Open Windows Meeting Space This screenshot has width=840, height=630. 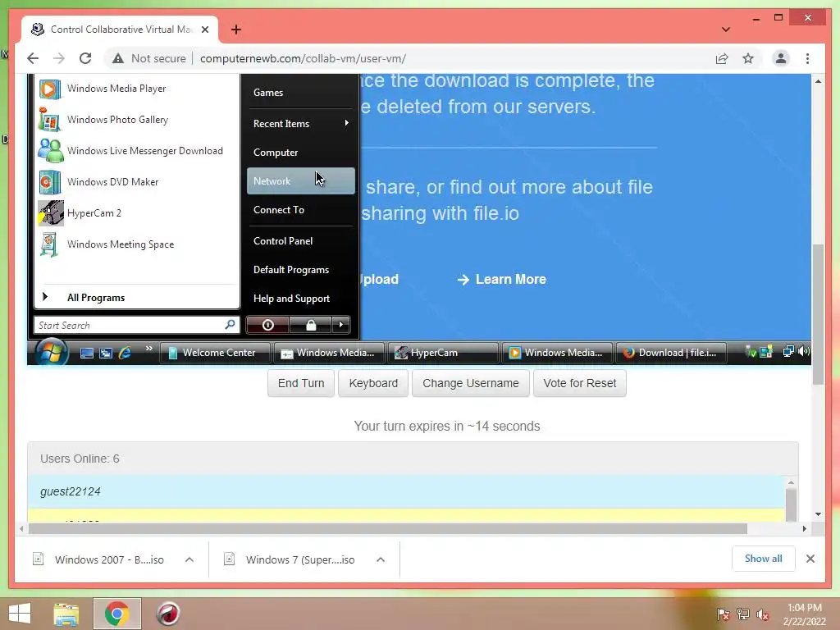point(137,244)
